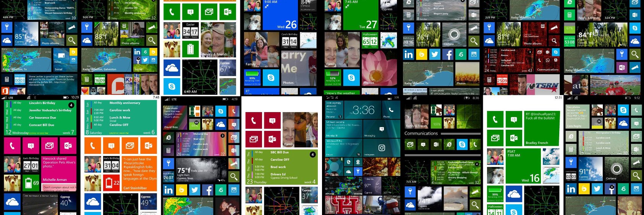Open the pink Phone tile
Image resolution: width=644 pixels, height=215 pixels.
12,146
